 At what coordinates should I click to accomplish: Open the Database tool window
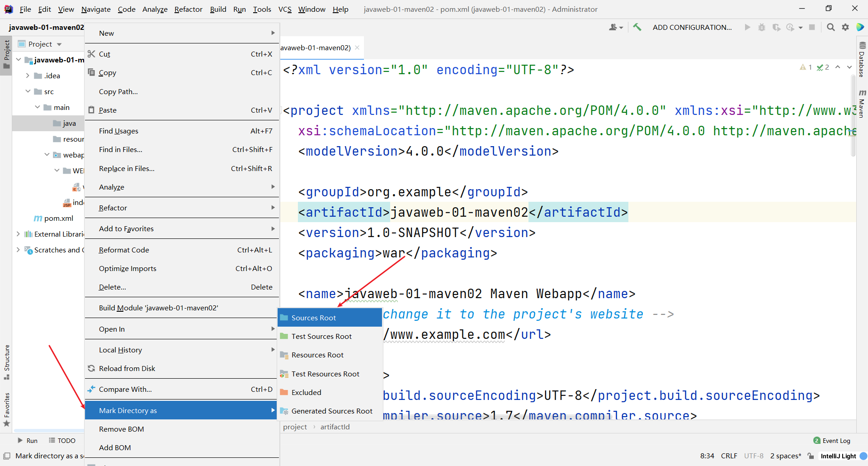(x=862, y=59)
